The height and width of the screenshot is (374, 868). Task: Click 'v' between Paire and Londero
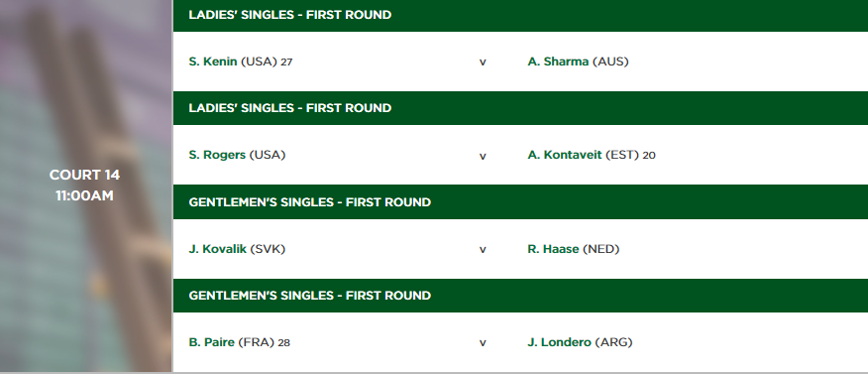point(483,343)
